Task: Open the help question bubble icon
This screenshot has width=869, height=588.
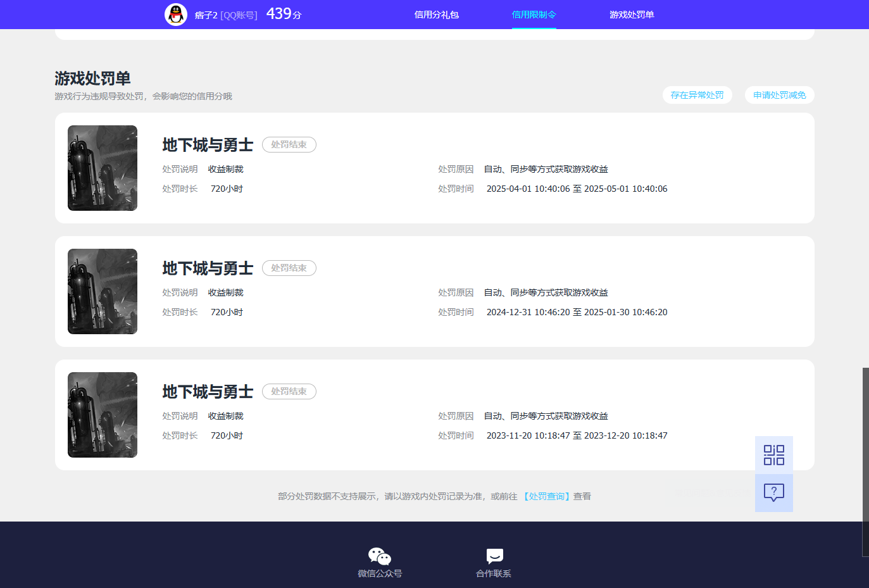Action: [x=773, y=492]
